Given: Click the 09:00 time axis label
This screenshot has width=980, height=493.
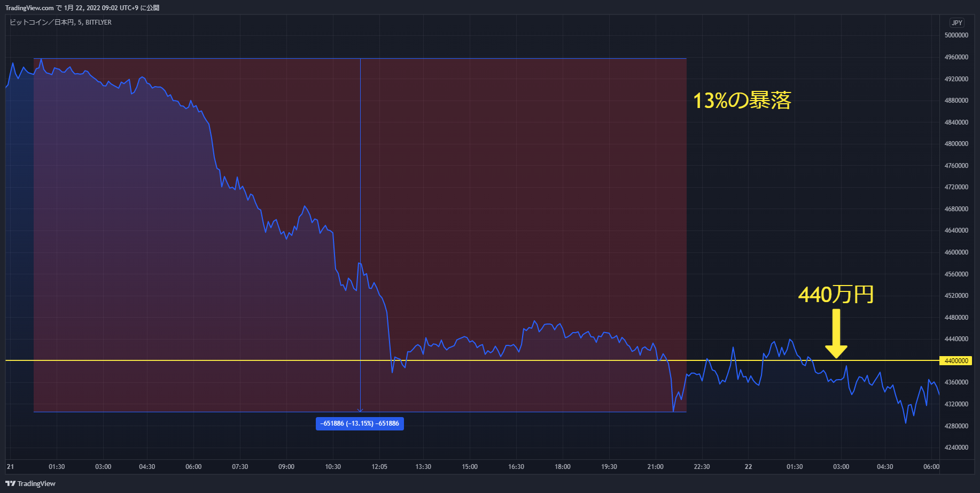Looking at the screenshot, I should pos(286,467).
